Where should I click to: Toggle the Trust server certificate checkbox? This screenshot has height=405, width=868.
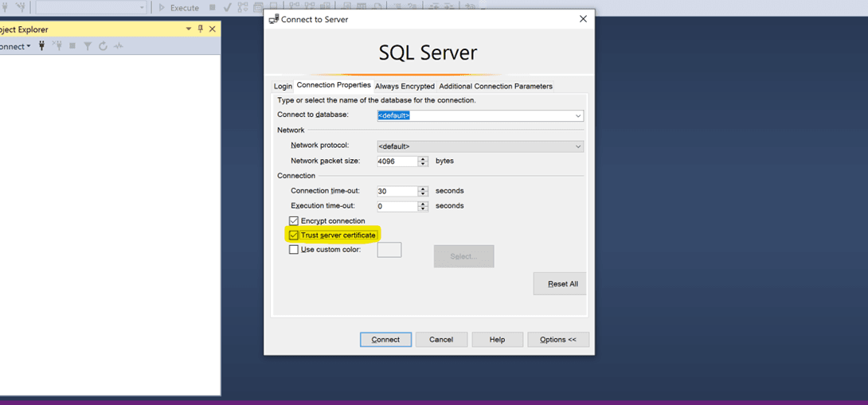(294, 236)
